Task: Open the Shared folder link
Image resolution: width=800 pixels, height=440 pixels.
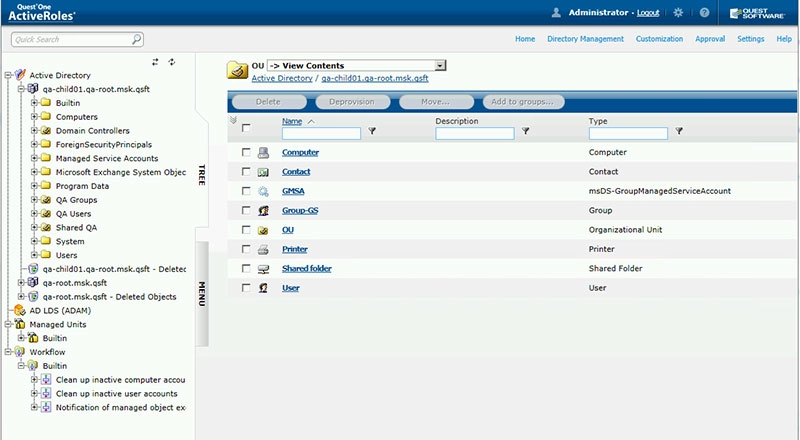Action: click(x=307, y=268)
